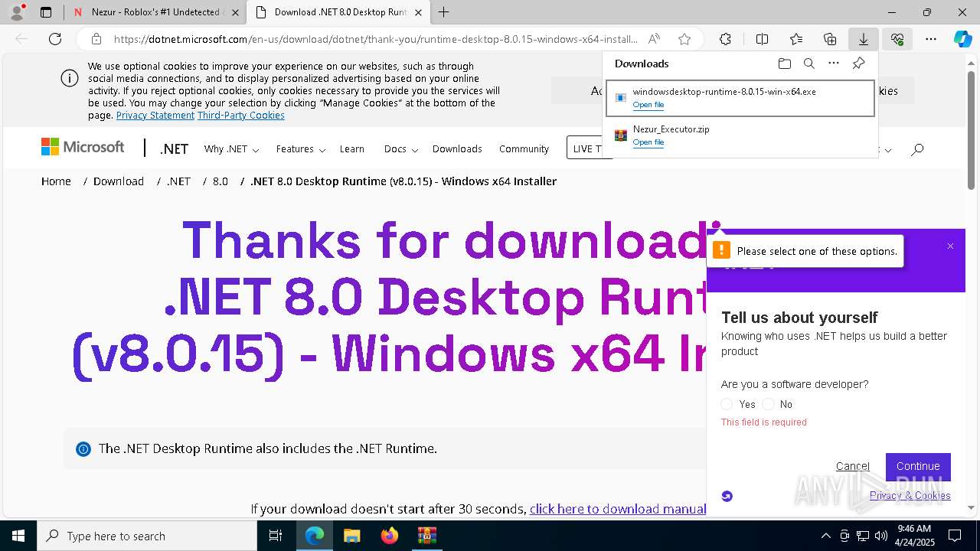Open file for windowsdesktop-runtime exe download
The width and height of the screenshot is (980, 551).
click(x=648, y=105)
